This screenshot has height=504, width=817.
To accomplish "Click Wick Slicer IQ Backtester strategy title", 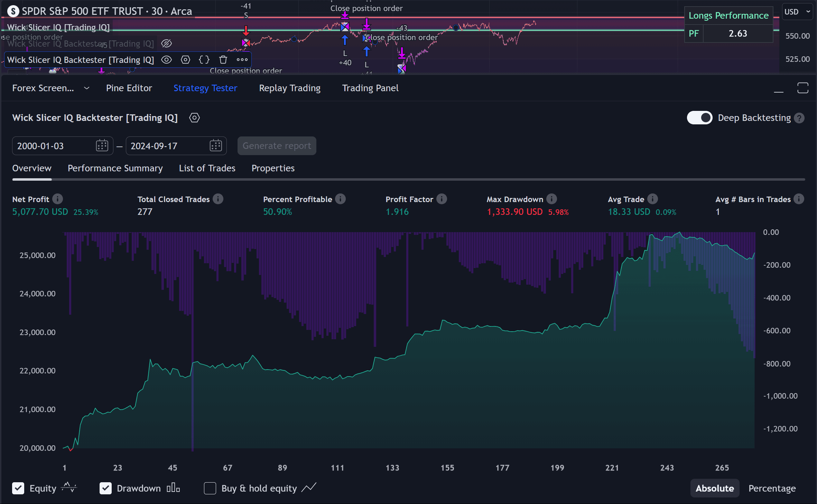I will click(x=95, y=118).
